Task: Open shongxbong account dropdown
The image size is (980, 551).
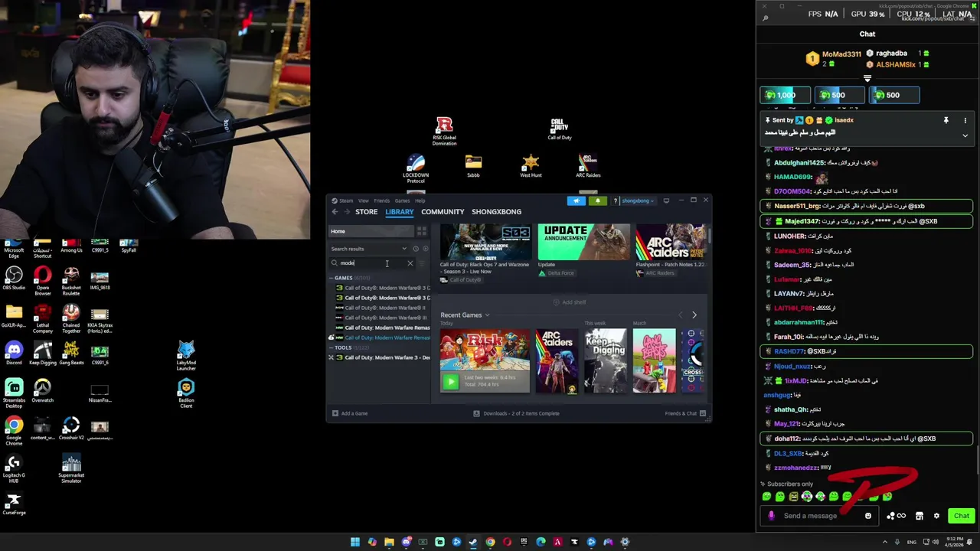Action: pyautogui.click(x=639, y=201)
